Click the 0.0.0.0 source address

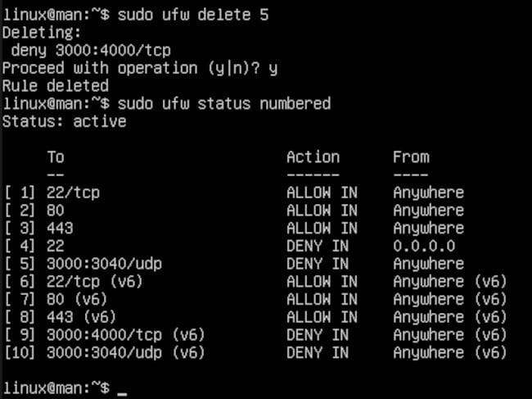tap(424, 246)
